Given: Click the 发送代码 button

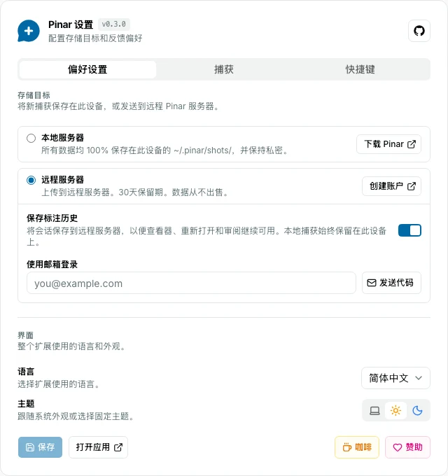Looking at the screenshot, I should click(x=391, y=283).
